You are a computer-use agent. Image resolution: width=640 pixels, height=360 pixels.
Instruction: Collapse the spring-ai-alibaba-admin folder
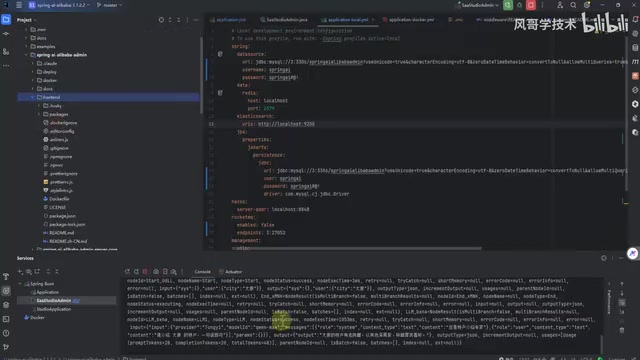tap(27, 55)
